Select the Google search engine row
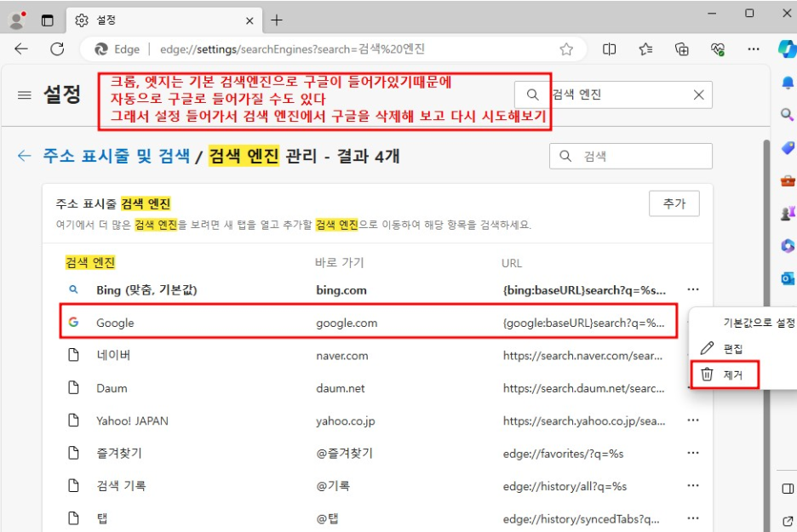 pos(369,323)
